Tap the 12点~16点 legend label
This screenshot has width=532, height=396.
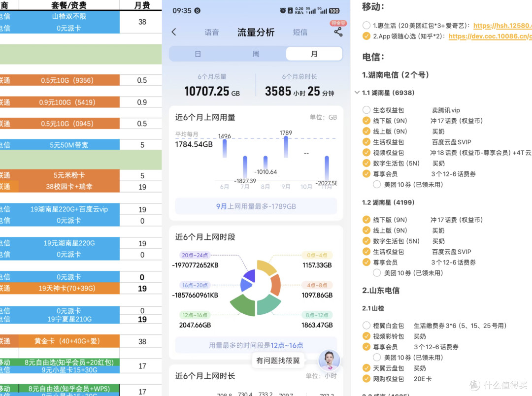coord(195,315)
